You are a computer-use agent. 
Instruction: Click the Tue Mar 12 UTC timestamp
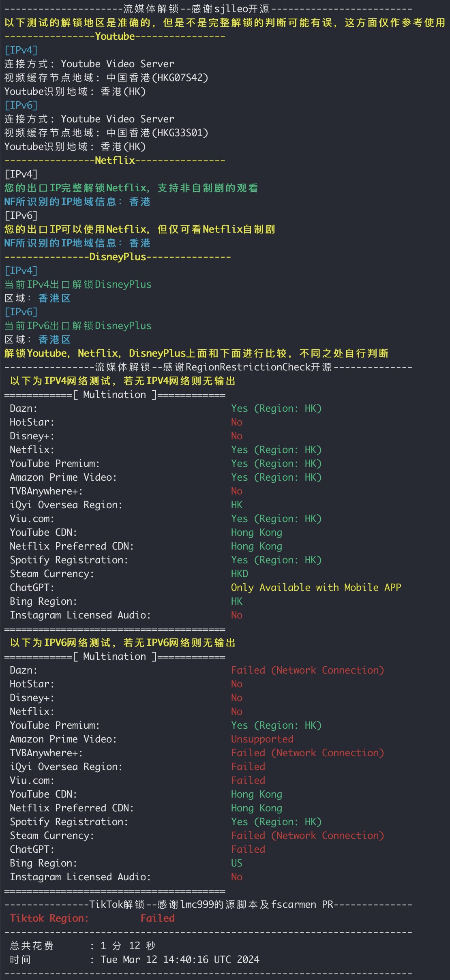180,960
